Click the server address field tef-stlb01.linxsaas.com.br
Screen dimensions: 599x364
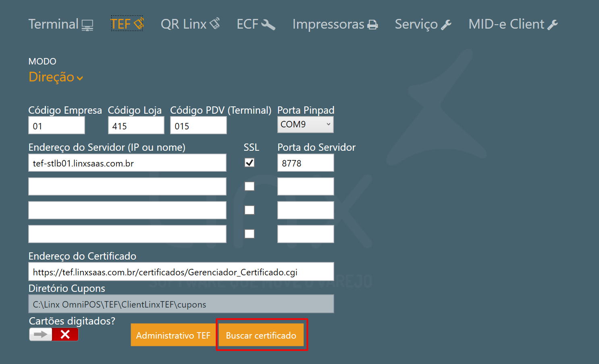127,163
